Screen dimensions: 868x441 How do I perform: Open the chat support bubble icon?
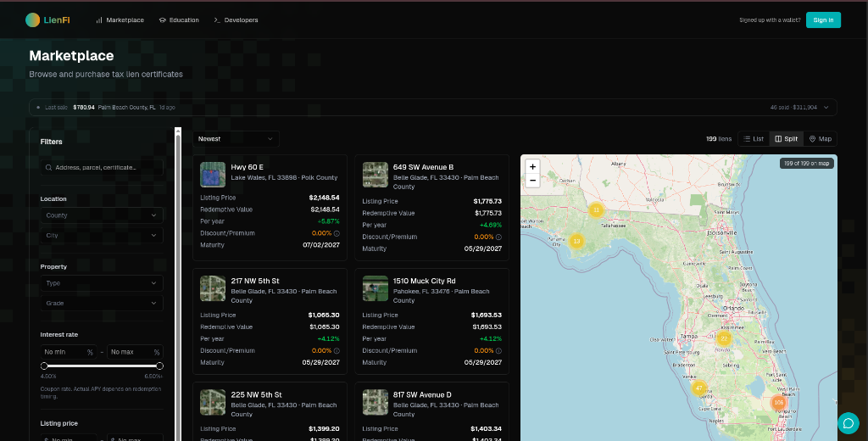848,423
